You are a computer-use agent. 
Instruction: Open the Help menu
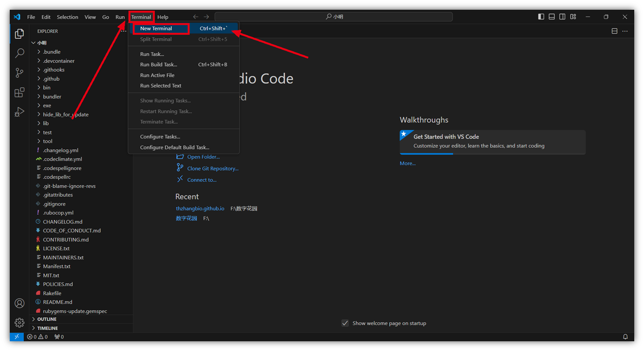coord(163,17)
